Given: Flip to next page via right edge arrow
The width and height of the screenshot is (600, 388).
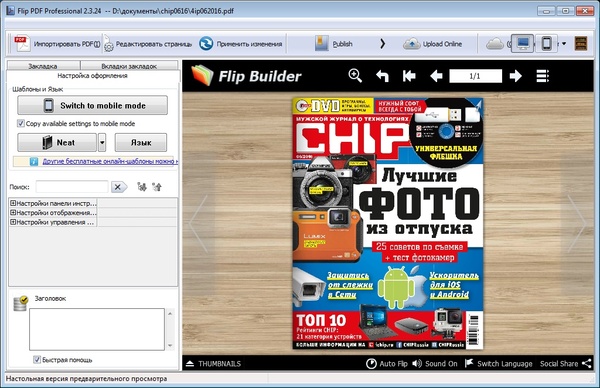Looking at the screenshot, I should (x=577, y=223).
